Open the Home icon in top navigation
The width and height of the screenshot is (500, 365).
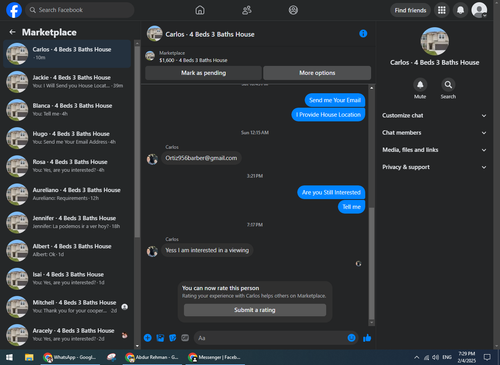point(200,10)
